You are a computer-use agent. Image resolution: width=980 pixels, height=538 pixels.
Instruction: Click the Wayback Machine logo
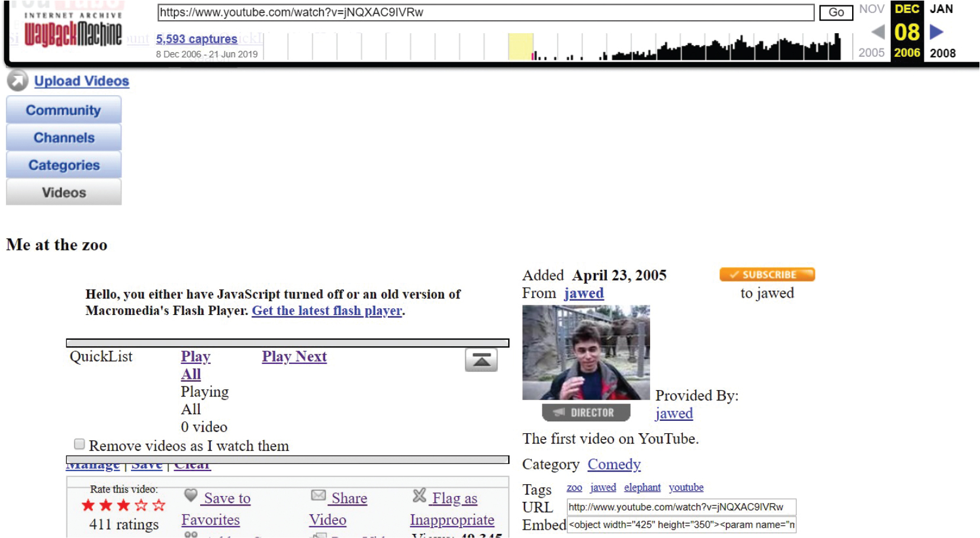tap(73, 30)
